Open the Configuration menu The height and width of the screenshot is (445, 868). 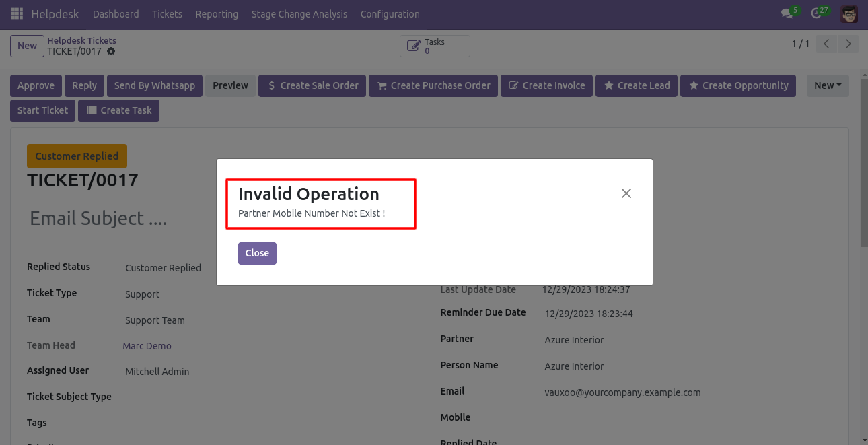[390, 13]
